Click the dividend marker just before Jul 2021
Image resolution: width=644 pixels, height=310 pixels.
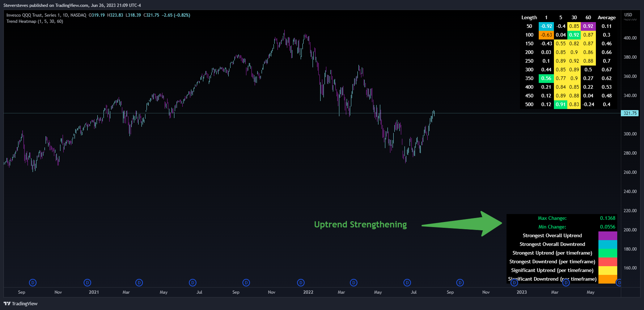point(192,282)
